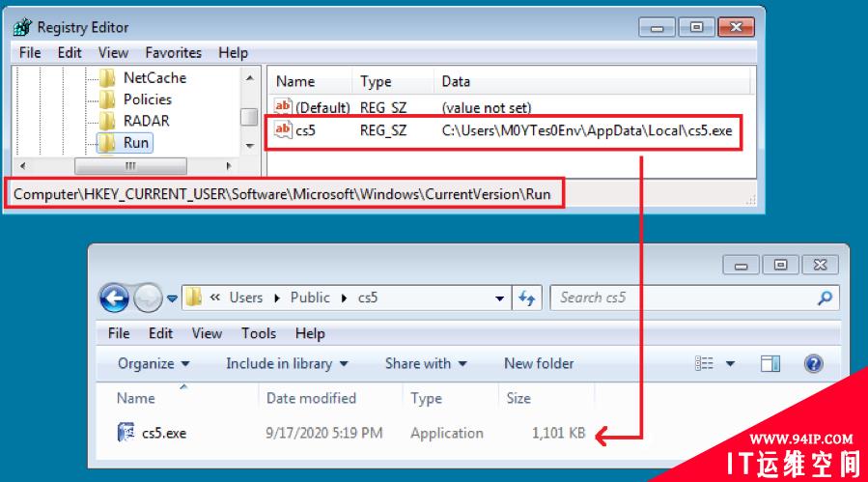The image size is (868, 482).
Task: Open View menu in Registry Editor
Action: click(114, 52)
